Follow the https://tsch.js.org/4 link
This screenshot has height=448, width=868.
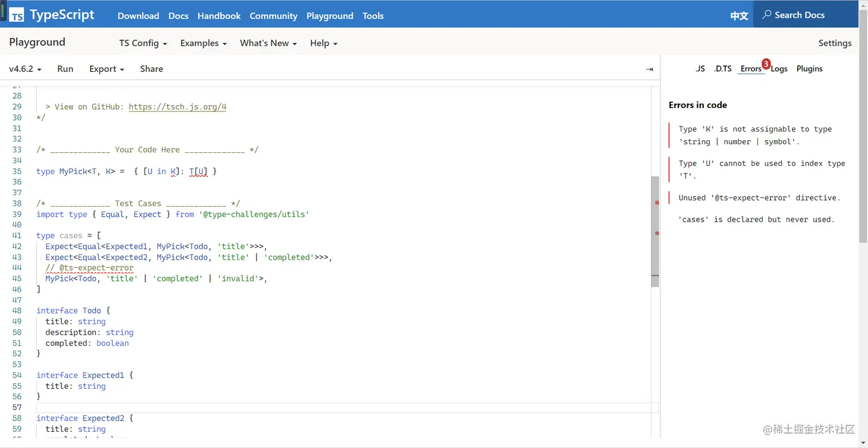[177, 107]
